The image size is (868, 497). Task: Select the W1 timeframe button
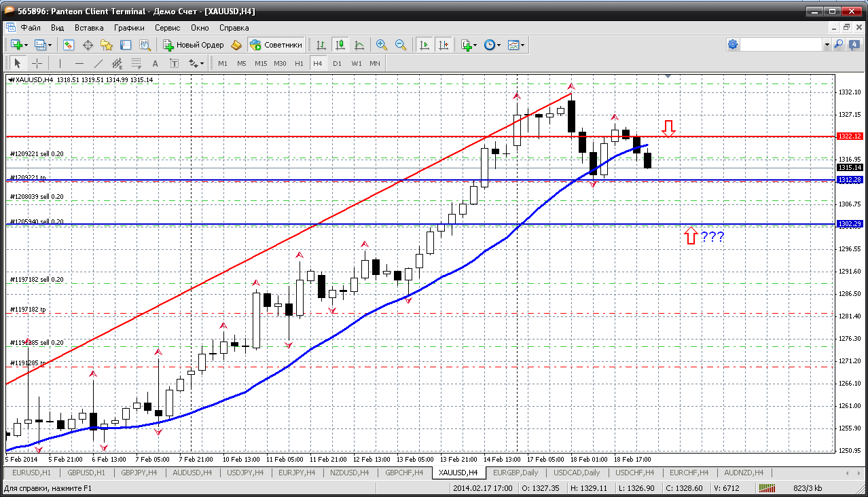[x=357, y=63]
